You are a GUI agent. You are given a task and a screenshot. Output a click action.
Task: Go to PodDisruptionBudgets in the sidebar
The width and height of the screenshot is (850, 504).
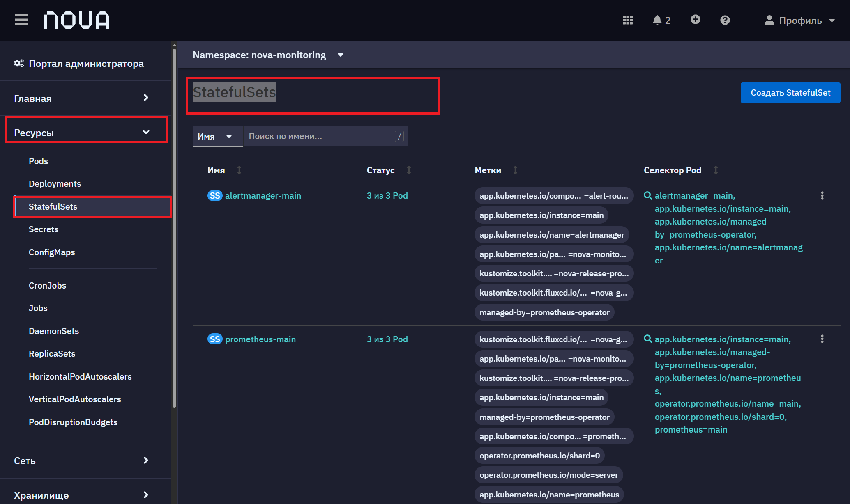click(x=73, y=422)
